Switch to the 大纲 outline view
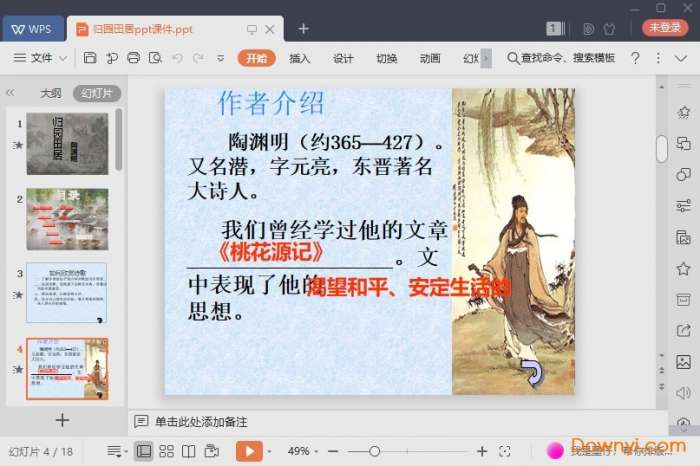This screenshot has width=700, height=466. click(51, 93)
